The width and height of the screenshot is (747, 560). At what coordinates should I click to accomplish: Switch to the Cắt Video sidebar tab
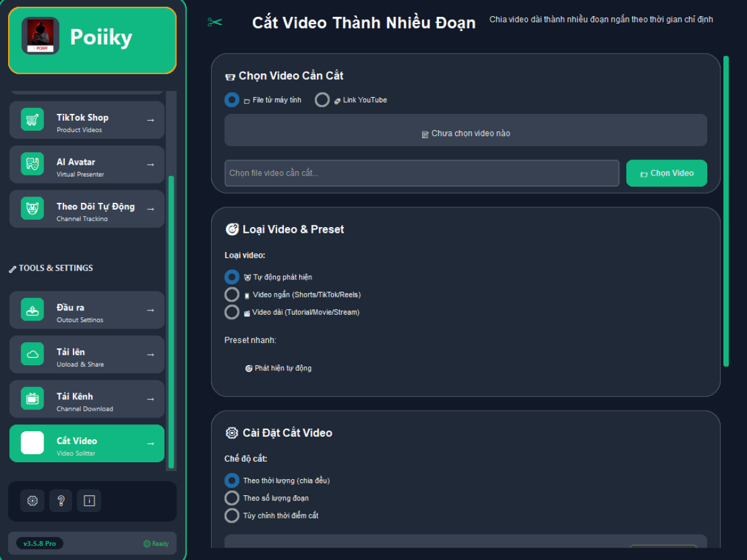pyautogui.click(x=87, y=443)
